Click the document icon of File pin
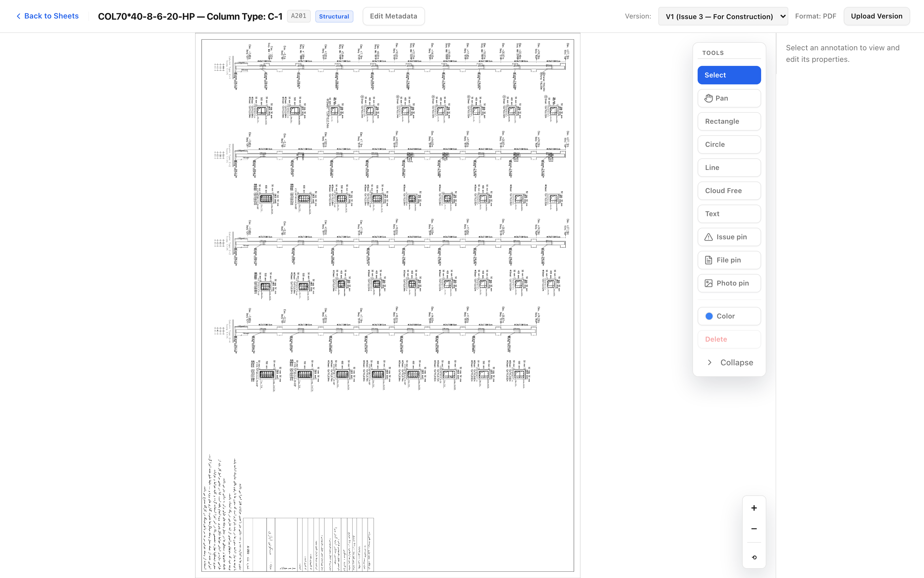Image resolution: width=924 pixels, height=578 pixels. 708,260
